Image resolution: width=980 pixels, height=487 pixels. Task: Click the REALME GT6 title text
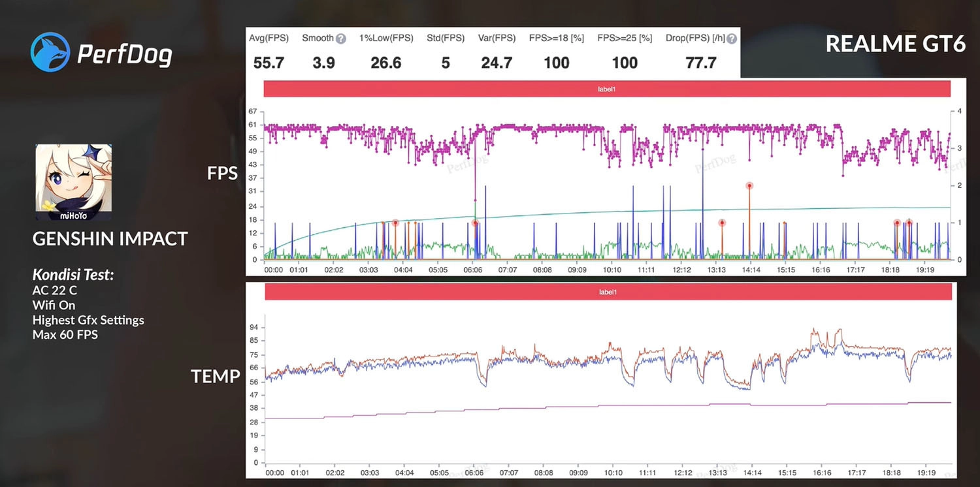point(895,44)
